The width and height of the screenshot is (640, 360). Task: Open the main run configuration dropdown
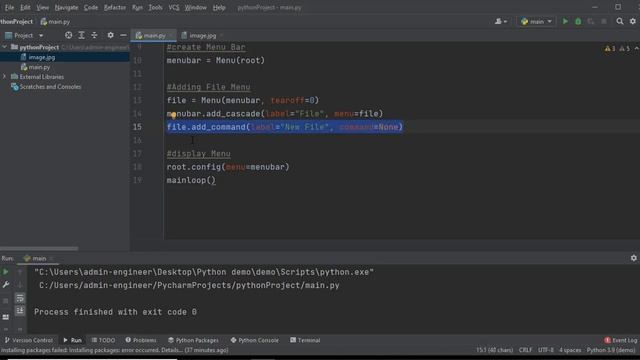[536, 21]
